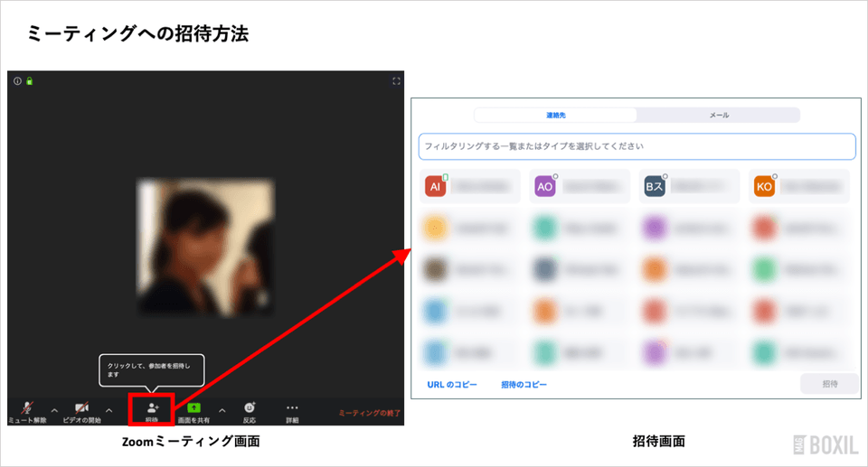Select the AI contact avatar
Screen dimensions: 868x467
[435, 186]
